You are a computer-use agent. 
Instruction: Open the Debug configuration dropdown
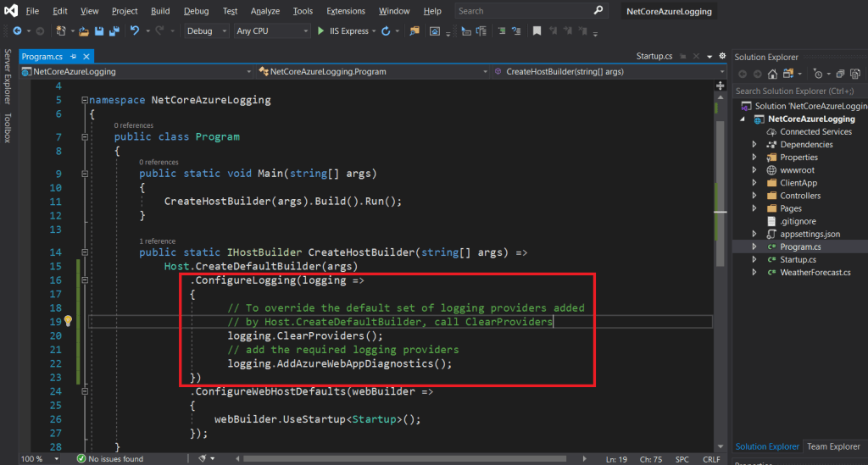pos(206,31)
